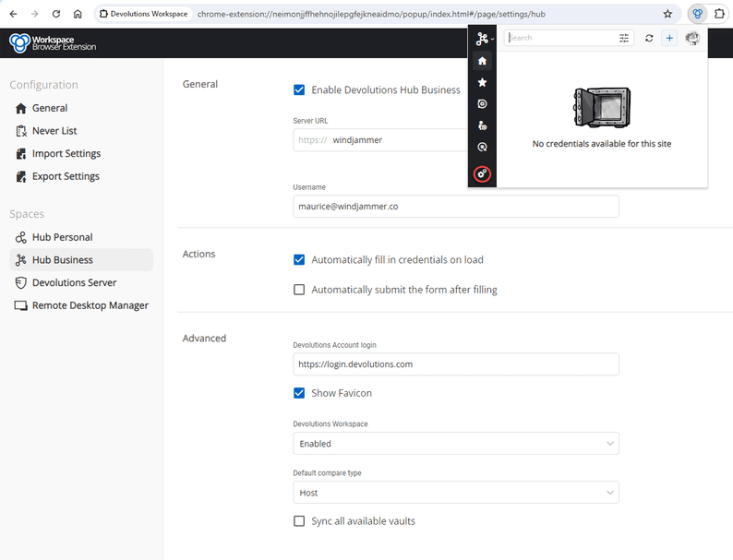Click the Username input field

tap(455, 207)
